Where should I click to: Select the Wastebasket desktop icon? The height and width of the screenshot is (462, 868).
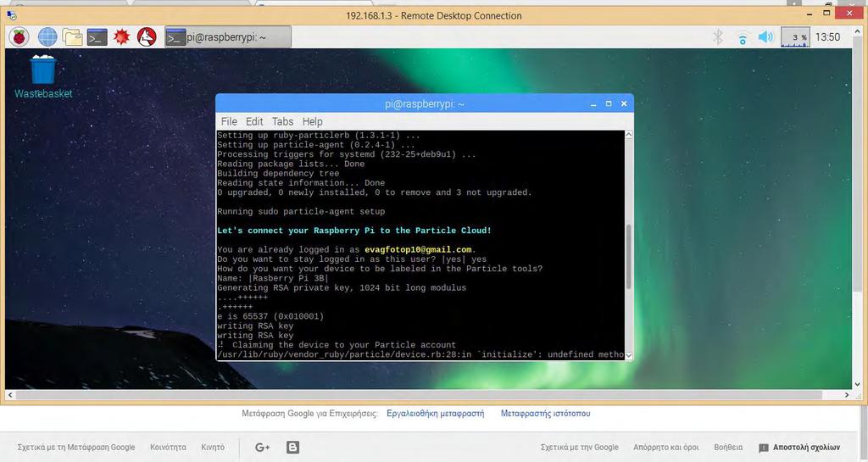point(43,77)
